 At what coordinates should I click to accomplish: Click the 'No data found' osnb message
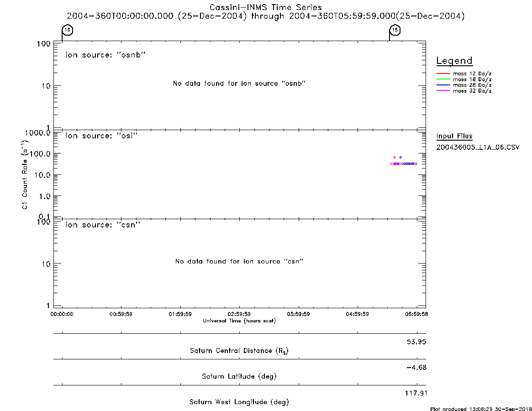pyautogui.click(x=239, y=84)
